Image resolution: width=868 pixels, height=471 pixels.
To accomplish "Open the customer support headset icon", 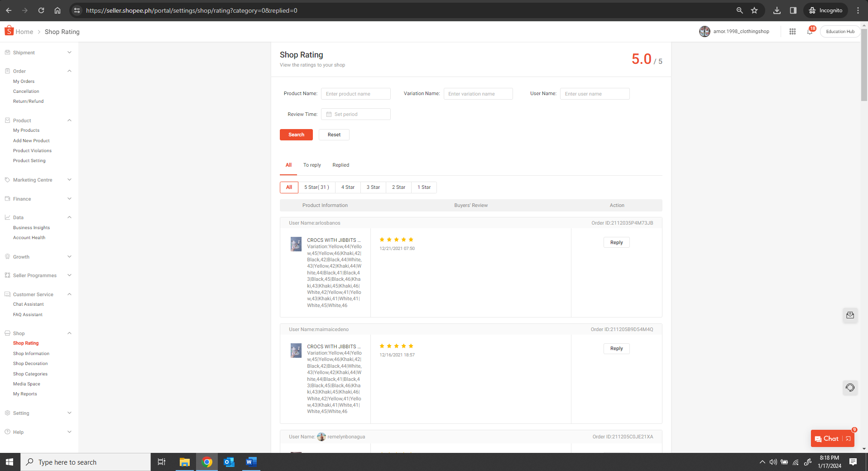I will pyautogui.click(x=850, y=388).
